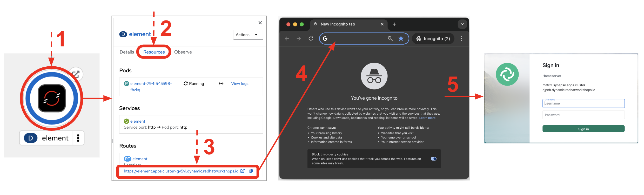Go back in Chrome browser

(x=287, y=39)
